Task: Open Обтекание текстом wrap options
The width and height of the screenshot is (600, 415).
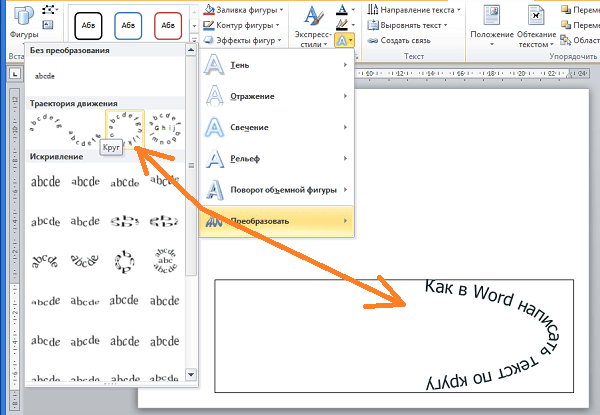Action: pyautogui.click(x=536, y=25)
